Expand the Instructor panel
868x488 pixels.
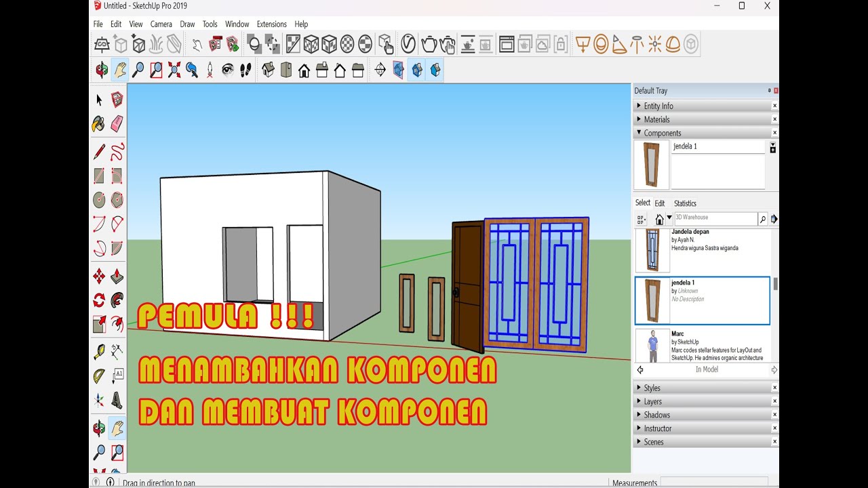tap(706, 428)
